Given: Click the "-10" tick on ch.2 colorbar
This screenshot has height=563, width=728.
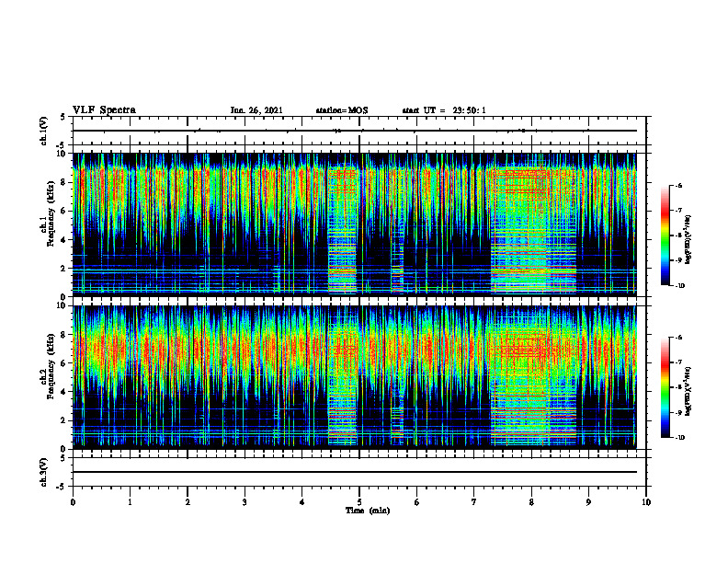Looking at the screenshot, I should click(x=679, y=438).
